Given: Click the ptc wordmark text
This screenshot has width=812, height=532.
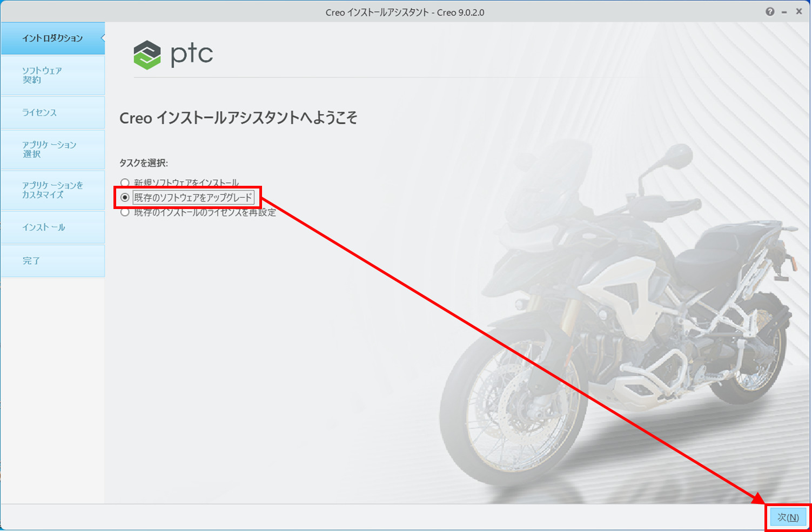Looking at the screenshot, I should (x=192, y=55).
